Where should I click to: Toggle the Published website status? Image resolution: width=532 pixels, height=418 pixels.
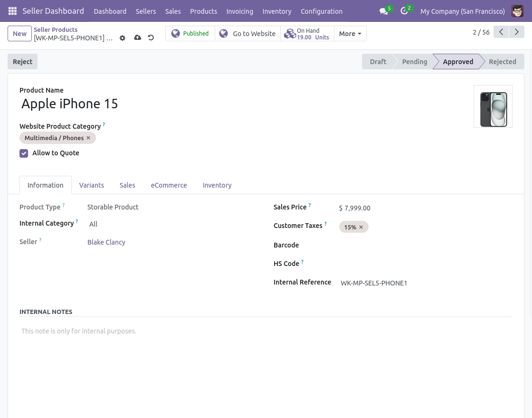point(190,34)
